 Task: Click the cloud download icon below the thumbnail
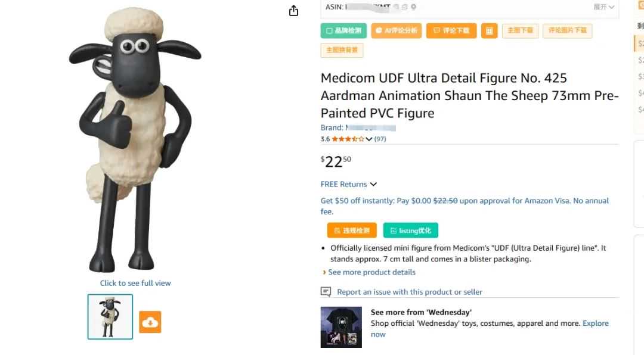150,321
